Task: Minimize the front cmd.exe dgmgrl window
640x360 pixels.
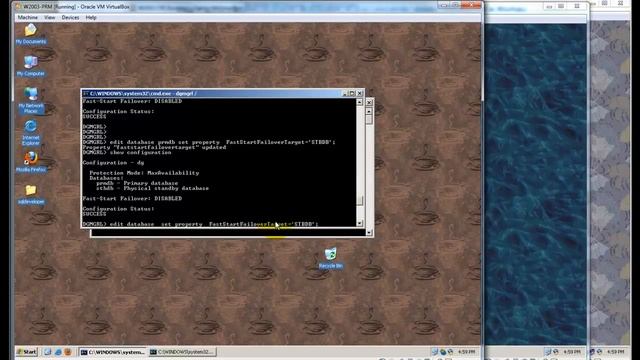Action: 344,93
